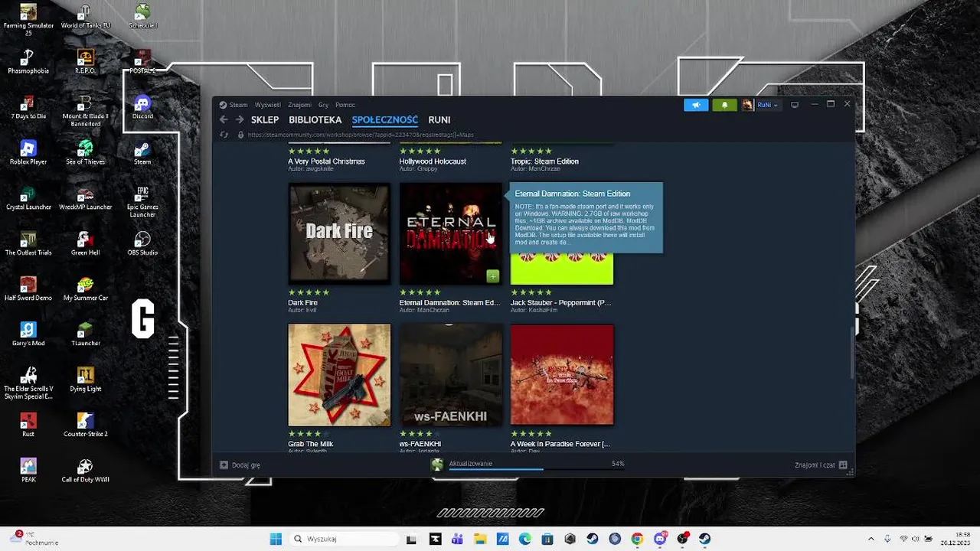Click the taskbar Wyszukaj search box
The height and width of the screenshot is (551, 980).
point(345,539)
